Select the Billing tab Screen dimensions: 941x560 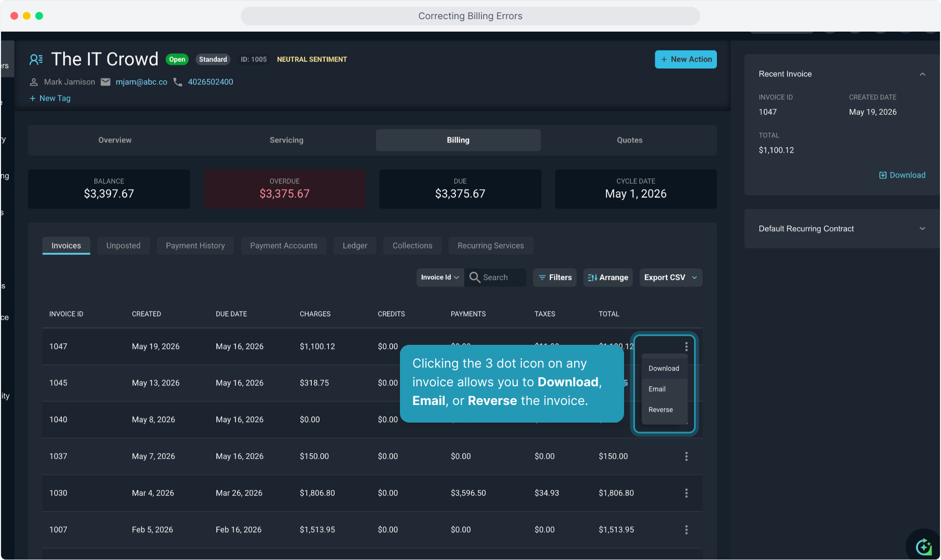tap(458, 140)
